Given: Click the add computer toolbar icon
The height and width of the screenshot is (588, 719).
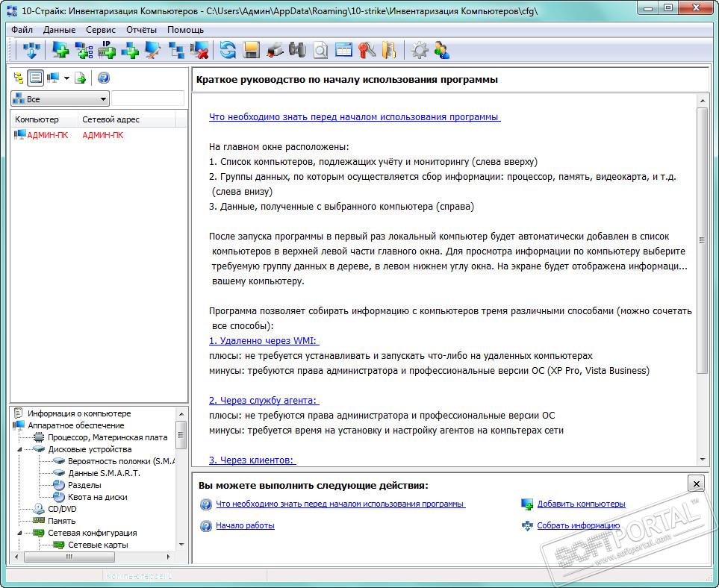Looking at the screenshot, I should (60, 50).
